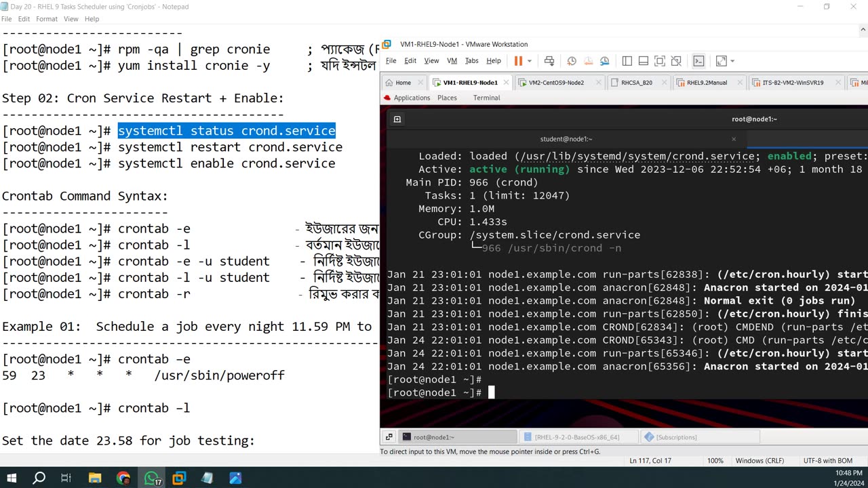This screenshot has width=868, height=488.
Task: Switch to the RHCSA_B20 tab
Action: 636,83
